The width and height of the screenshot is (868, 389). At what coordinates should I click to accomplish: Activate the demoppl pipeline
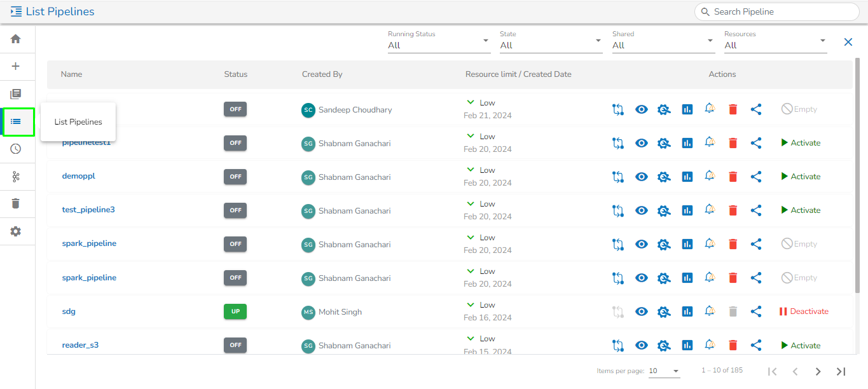(801, 177)
